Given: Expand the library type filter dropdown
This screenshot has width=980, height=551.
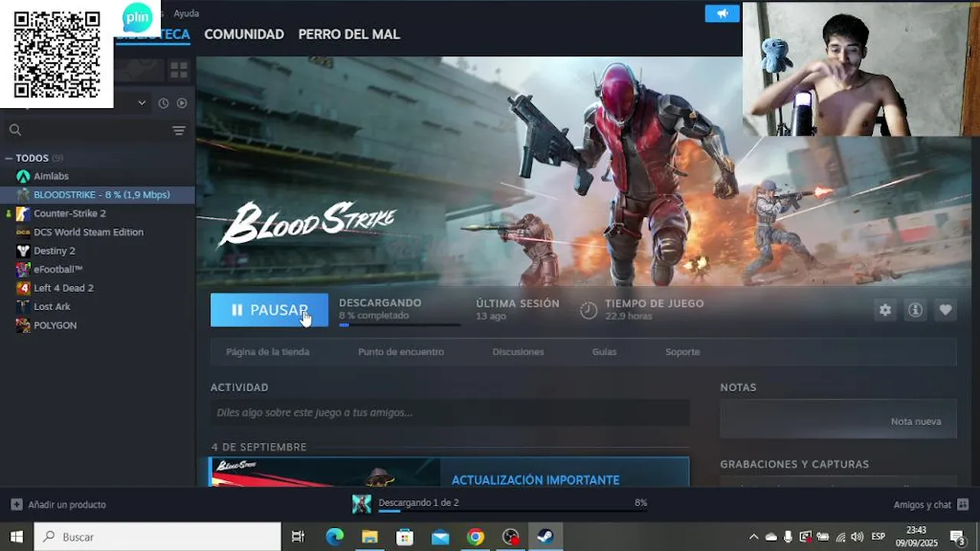Looking at the screenshot, I should 142,103.
